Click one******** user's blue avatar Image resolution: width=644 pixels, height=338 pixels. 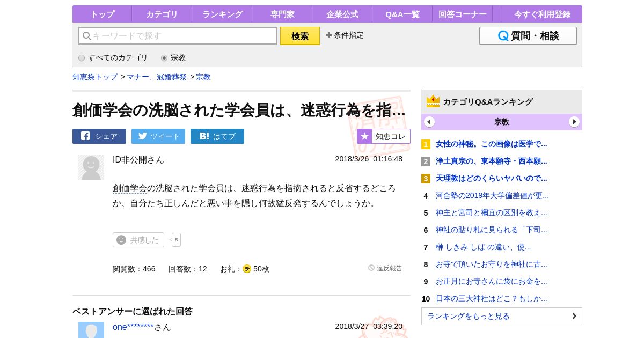[91, 330]
